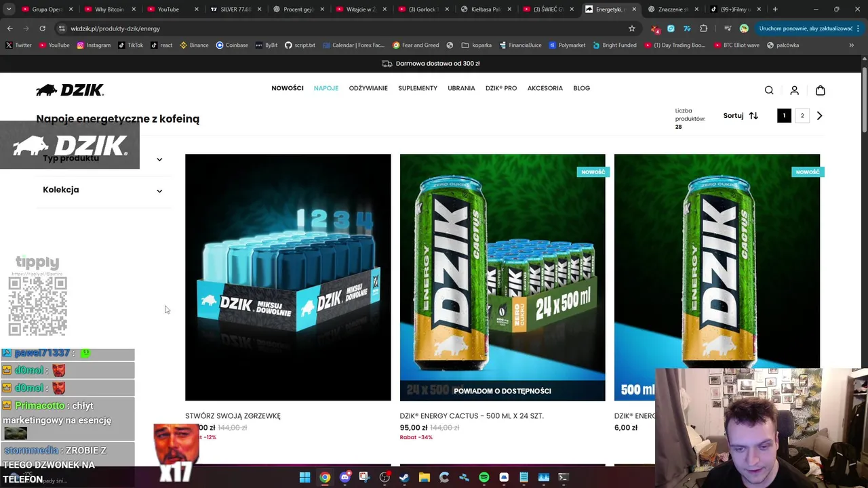
Task: Open STWÓRZ SWOJĄ ZGRZEWKĘ product link
Action: tap(233, 416)
